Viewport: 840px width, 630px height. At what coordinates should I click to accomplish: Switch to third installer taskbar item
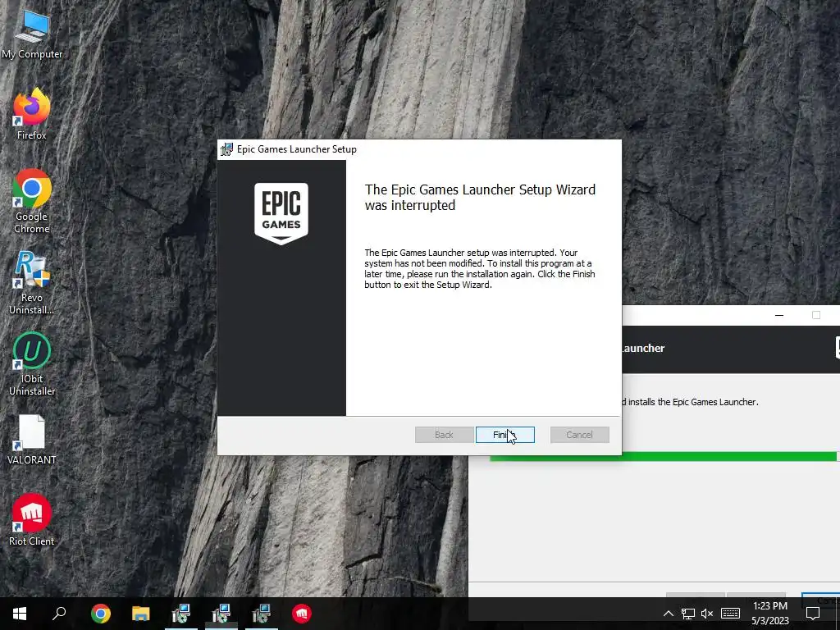click(x=262, y=614)
